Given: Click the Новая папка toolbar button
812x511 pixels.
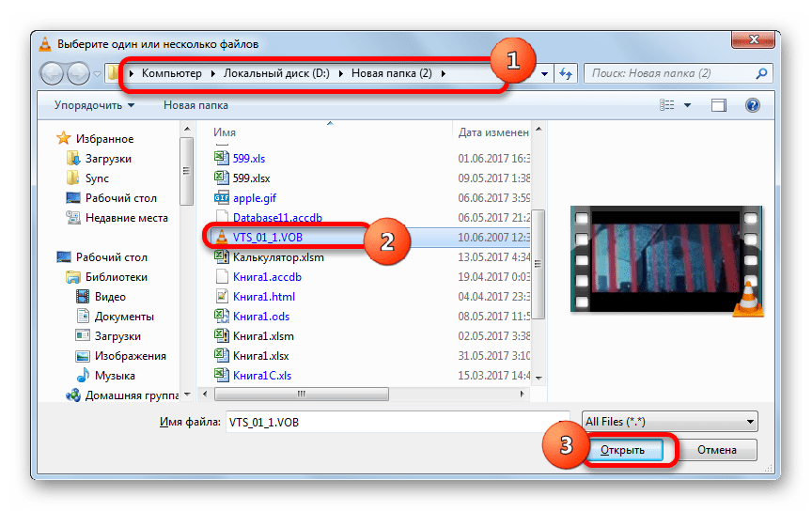Looking at the screenshot, I should [x=195, y=105].
